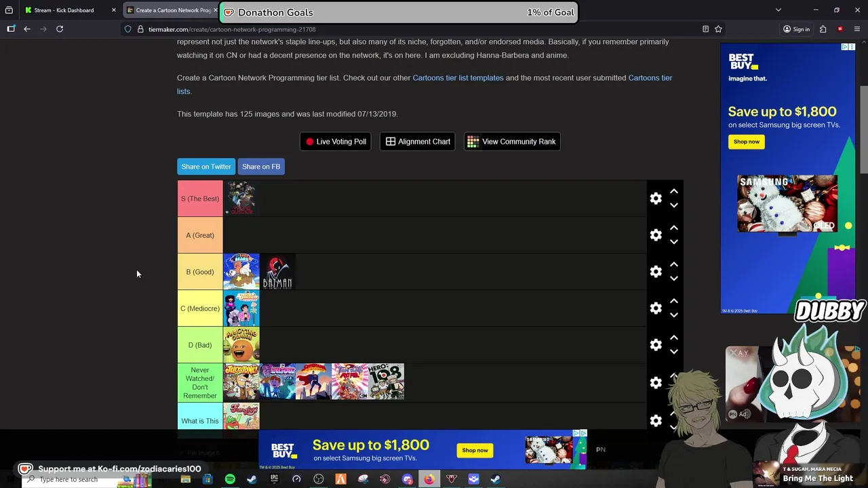The height and width of the screenshot is (488, 868).
Task: Select the What is This tier label
Action: [x=200, y=421]
